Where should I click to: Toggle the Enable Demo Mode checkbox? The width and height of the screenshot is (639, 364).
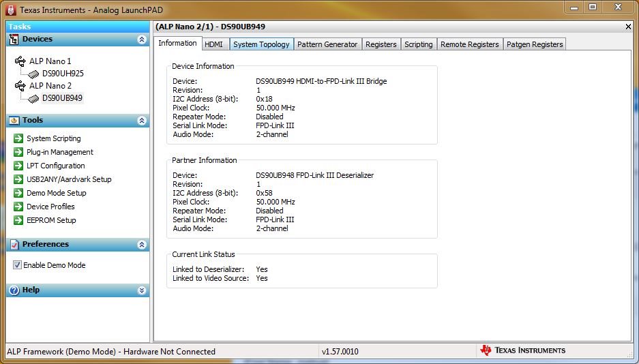[x=17, y=265]
